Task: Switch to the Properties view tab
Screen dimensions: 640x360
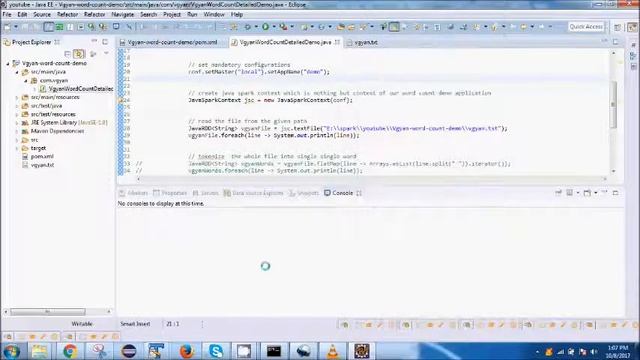Action: pyautogui.click(x=170, y=193)
